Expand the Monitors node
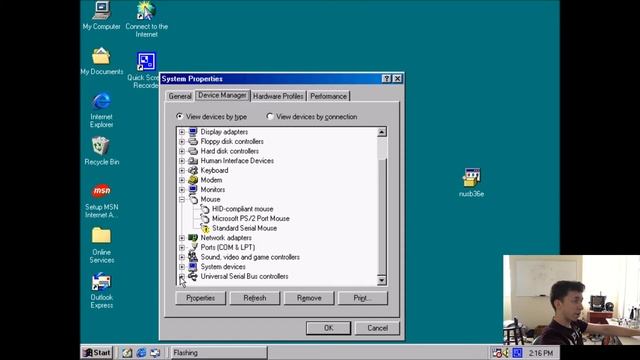640x360 pixels. [182, 189]
